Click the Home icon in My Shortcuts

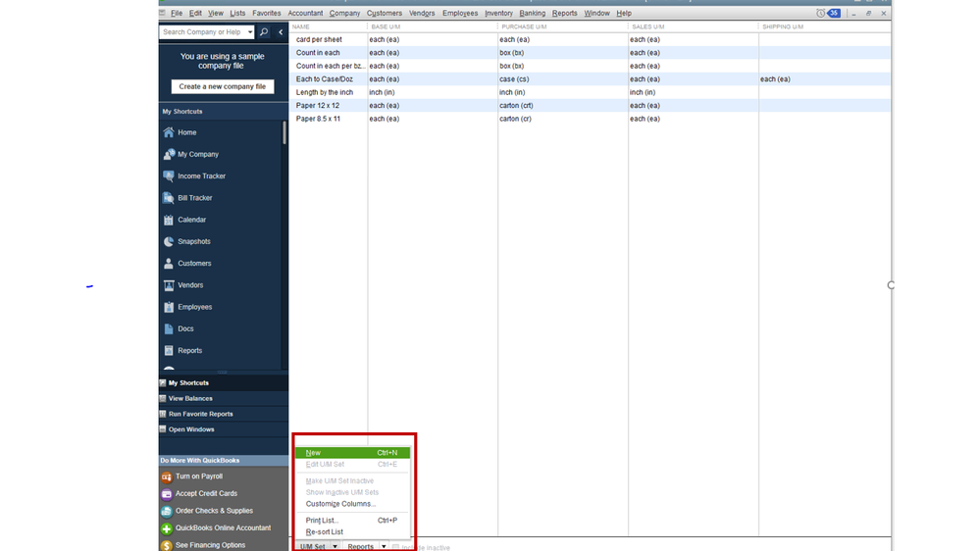pyautogui.click(x=169, y=132)
